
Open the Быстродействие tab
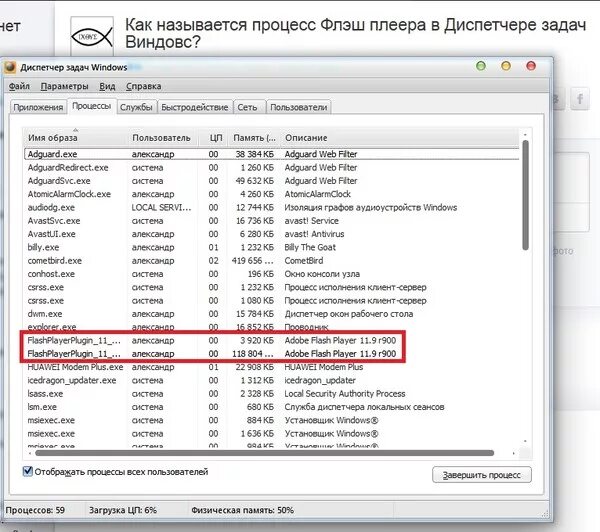[x=194, y=107]
